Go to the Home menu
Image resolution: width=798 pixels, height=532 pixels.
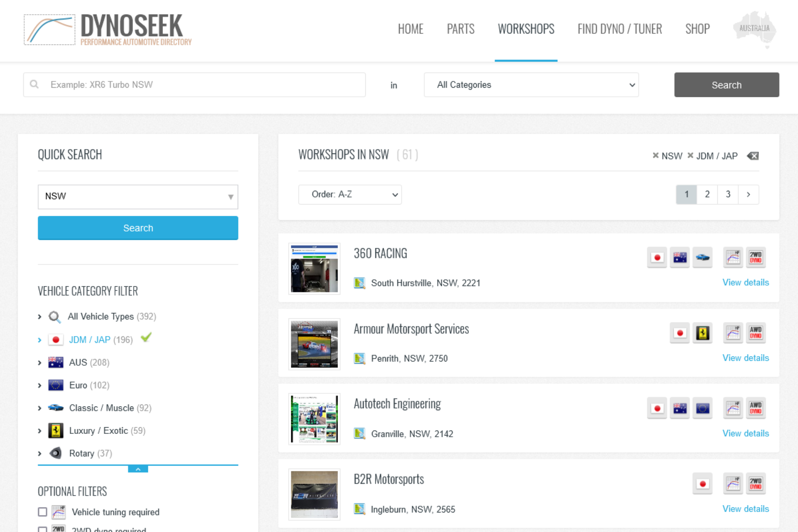click(x=411, y=29)
